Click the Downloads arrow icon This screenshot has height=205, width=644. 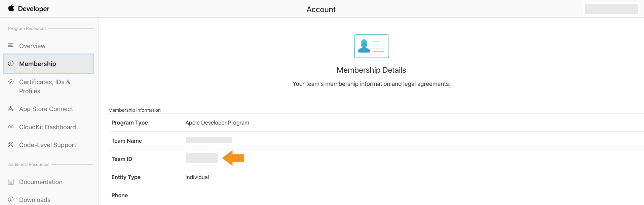point(11,199)
